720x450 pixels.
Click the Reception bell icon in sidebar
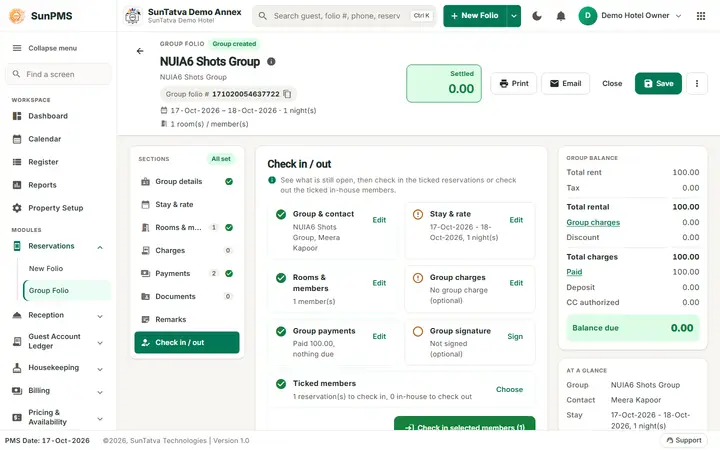[17, 315]
